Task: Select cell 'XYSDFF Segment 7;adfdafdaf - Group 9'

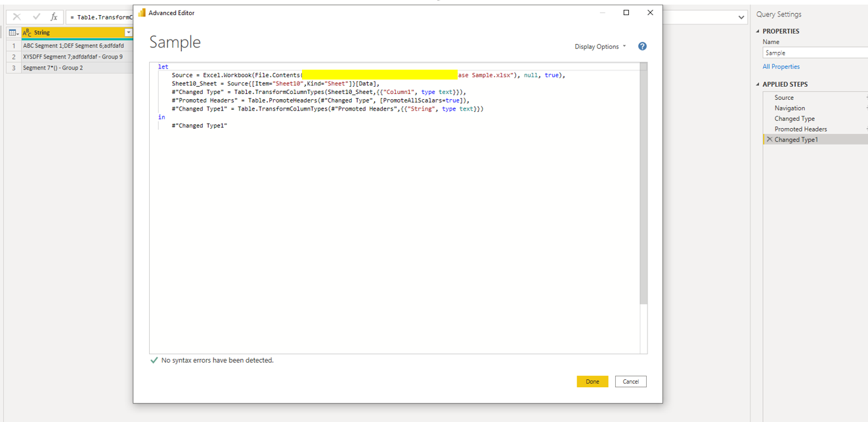Action: click(77, 57)
